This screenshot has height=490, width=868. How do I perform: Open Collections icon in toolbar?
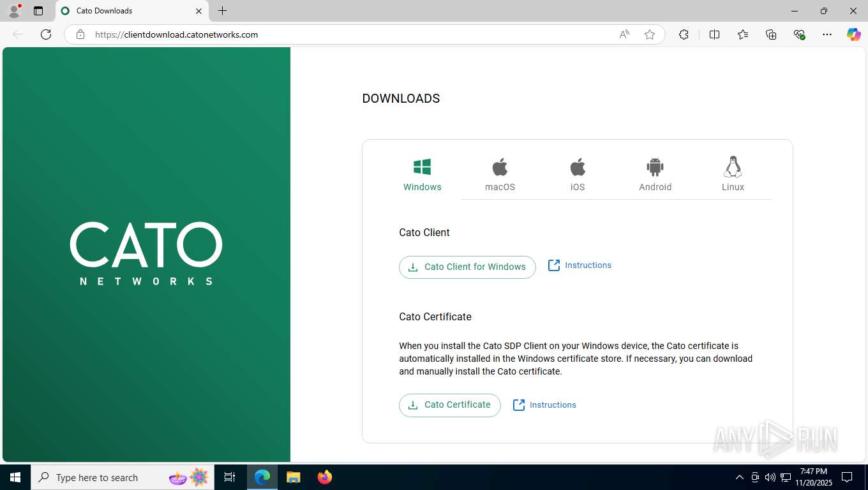(x=771, y=34)
